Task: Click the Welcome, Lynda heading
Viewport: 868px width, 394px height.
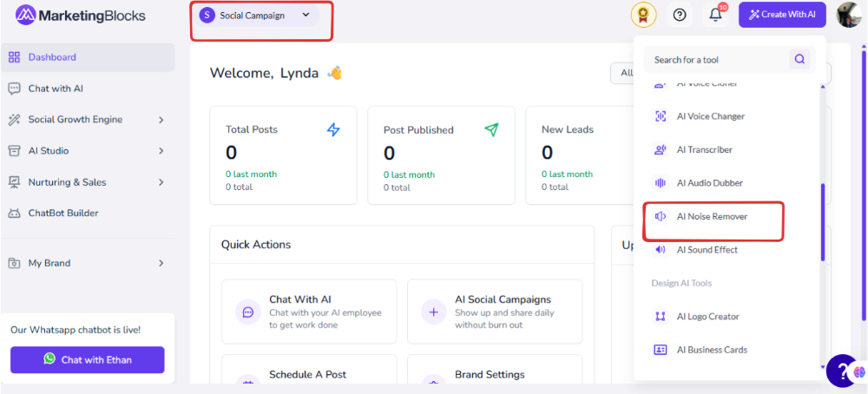Action: [265, 73]
